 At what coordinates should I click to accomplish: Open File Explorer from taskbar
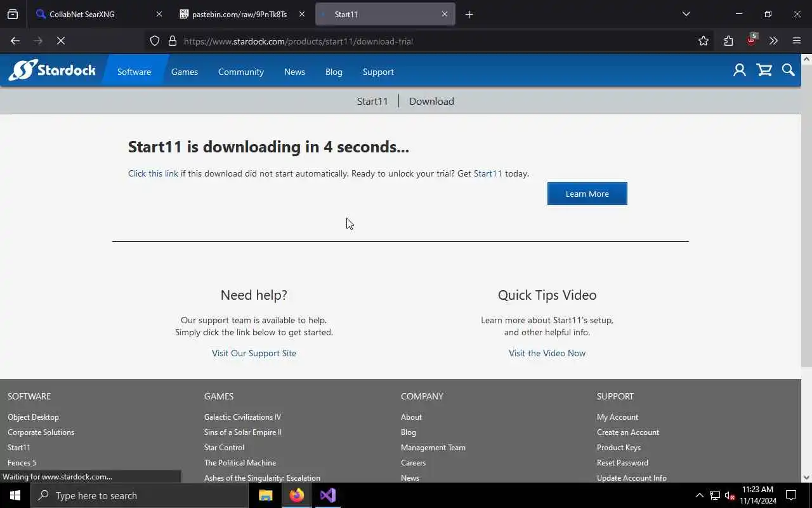[265, 495]
